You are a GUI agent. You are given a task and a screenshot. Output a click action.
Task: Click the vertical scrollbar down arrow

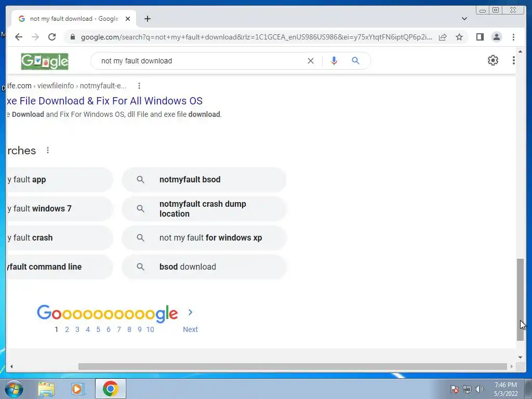coord(520,357)
